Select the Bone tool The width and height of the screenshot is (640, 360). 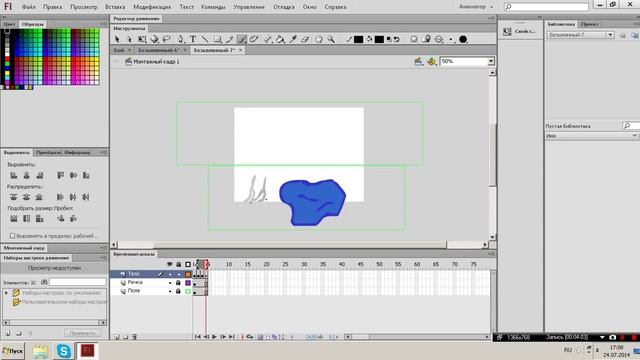[268, 39]
